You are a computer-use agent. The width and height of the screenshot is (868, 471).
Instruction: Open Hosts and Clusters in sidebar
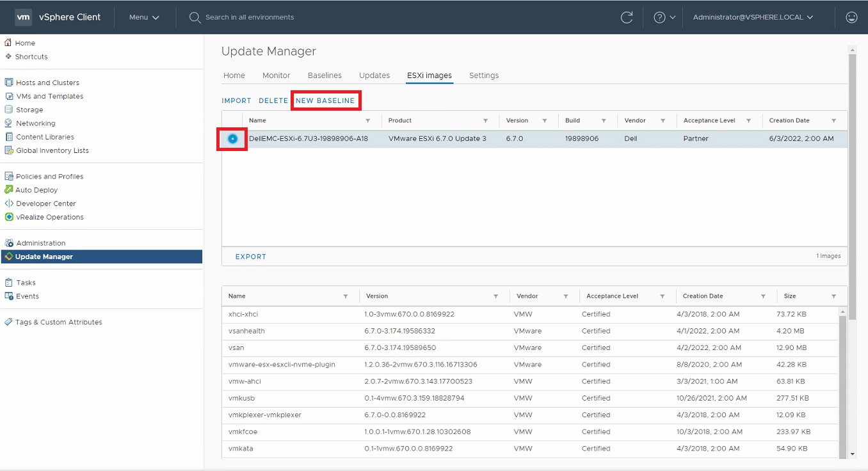47,83
